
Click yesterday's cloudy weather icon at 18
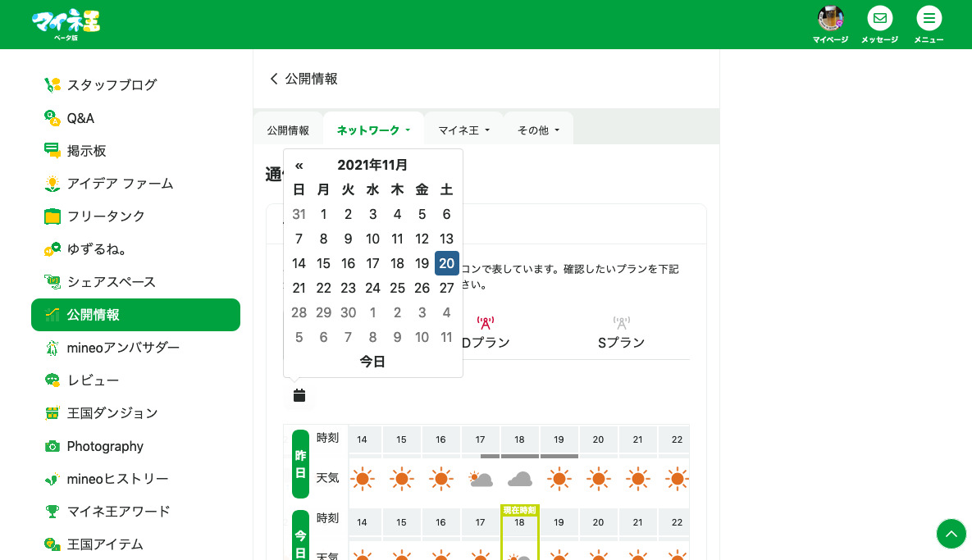coord(519,479)
